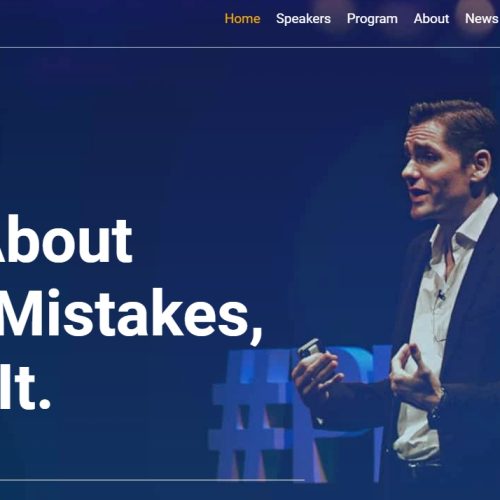Select Program in the top navigation
The width and height of the screenshot is (500, 500).
pyautogui.click(x=372, y=19)
